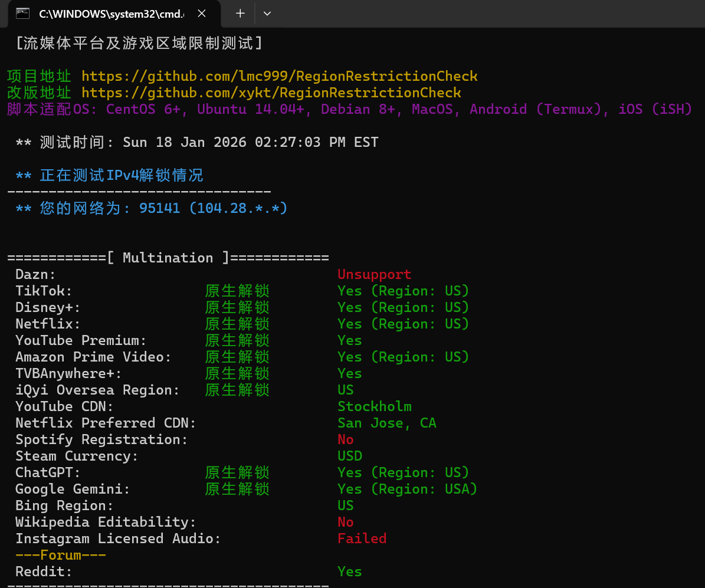Click the red No beside Spotify Registration
The image size is (705, 588).
click(345, 439)
